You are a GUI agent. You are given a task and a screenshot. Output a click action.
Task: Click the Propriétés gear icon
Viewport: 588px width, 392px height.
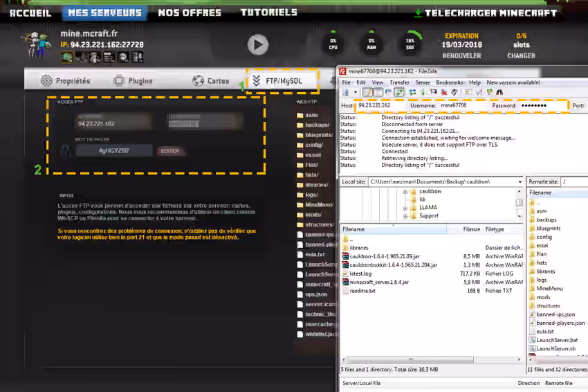(x=46, y=80)
